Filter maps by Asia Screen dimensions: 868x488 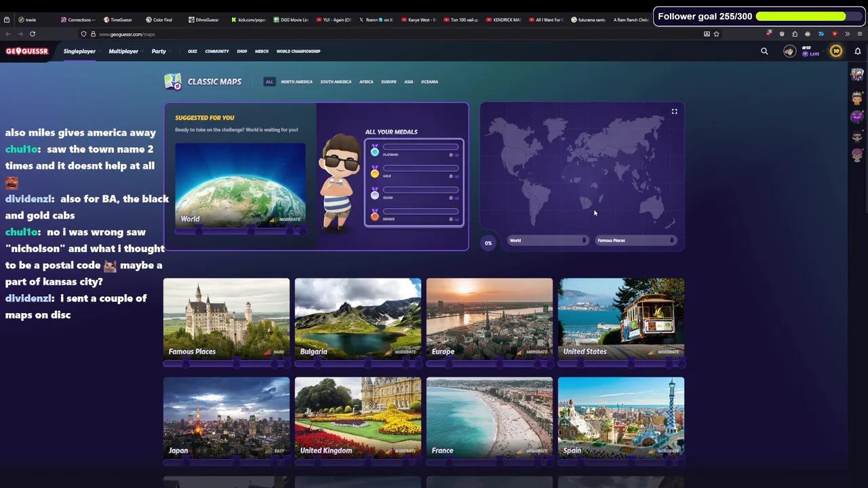coord(409,82)
